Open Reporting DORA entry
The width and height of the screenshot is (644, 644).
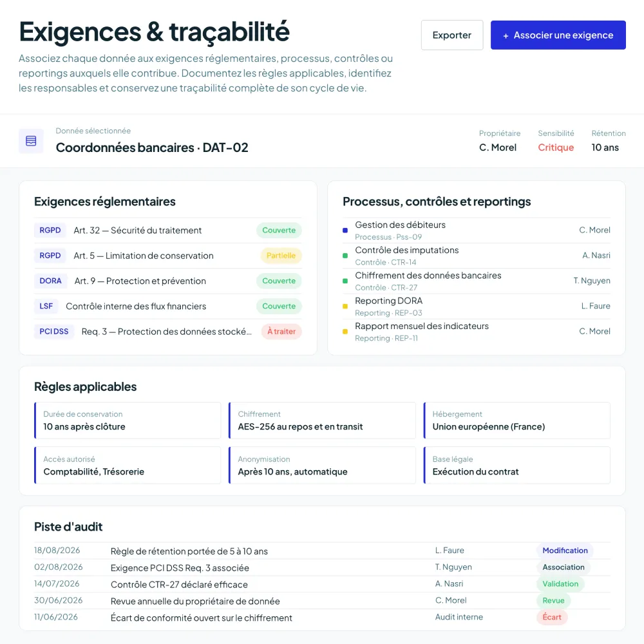click(x=477, y=307)
